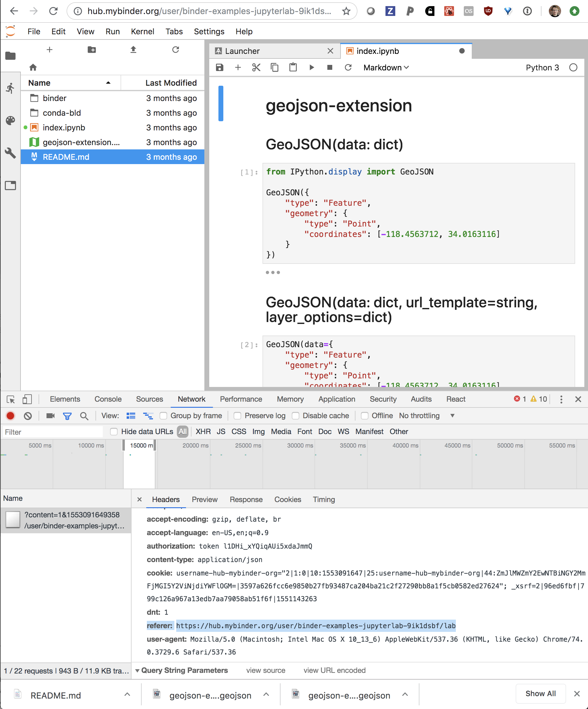Screen dimensions: 588x709
Task: Open the running kernels sidebar panel
Action: pyautogui.click(x=10, y=88)
